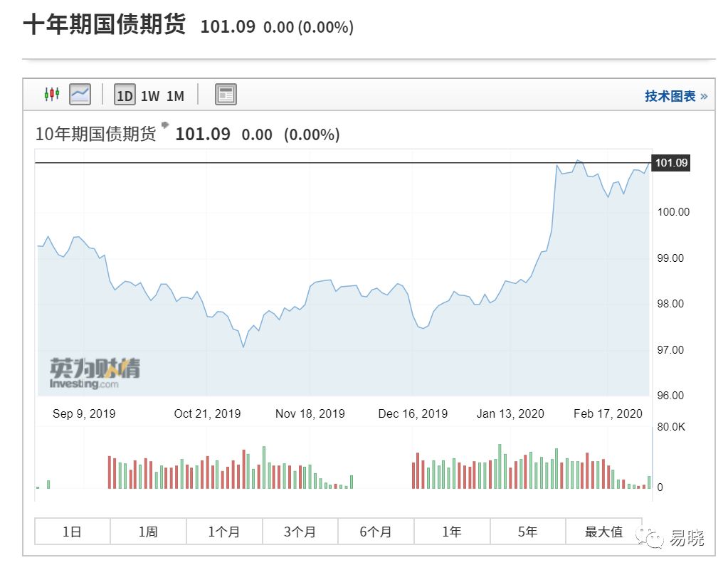The width and height of the screenshot is (728, 570).
Task: Choose the 1个月 range tab
Action: (224, 532)
